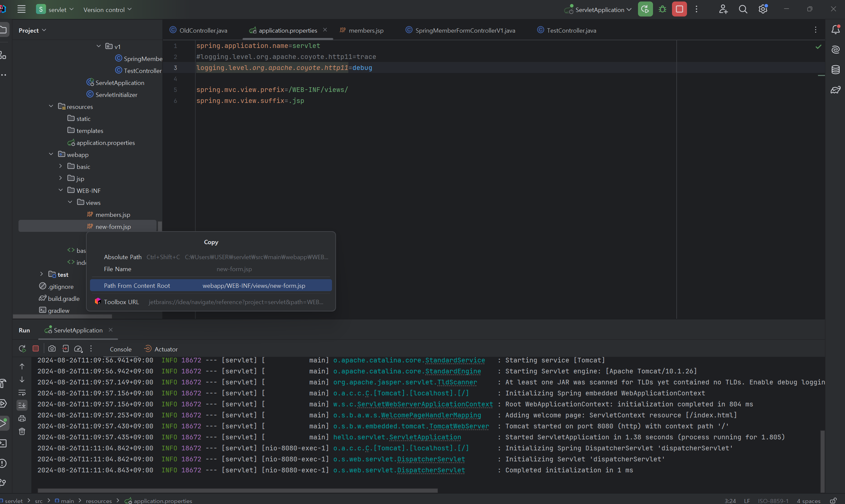845x504 pixels.
Task: Select Path From Content Root
Action: click(x=211, y=285)
